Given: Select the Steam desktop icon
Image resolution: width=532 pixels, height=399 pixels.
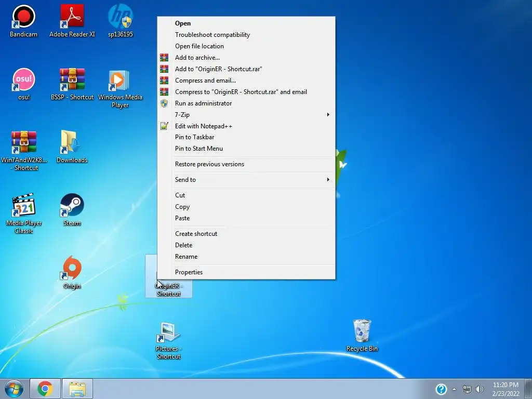Looking at the screenshot, I should (72, 209).
